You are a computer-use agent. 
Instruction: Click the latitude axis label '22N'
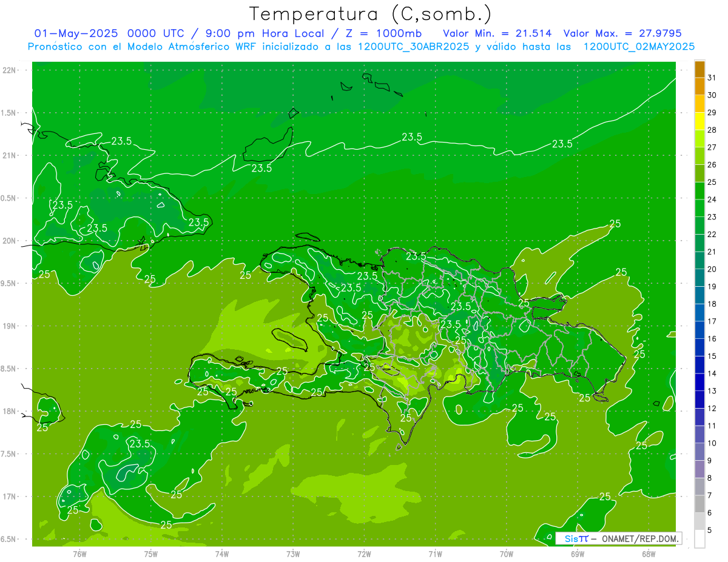pos(10,70)
